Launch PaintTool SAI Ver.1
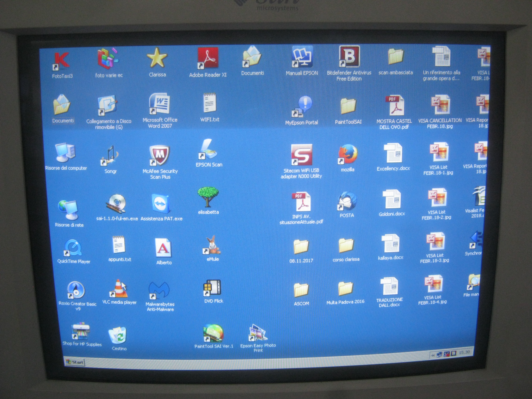Viewport: 532px width, 399px height. click(x=213, y=333)
